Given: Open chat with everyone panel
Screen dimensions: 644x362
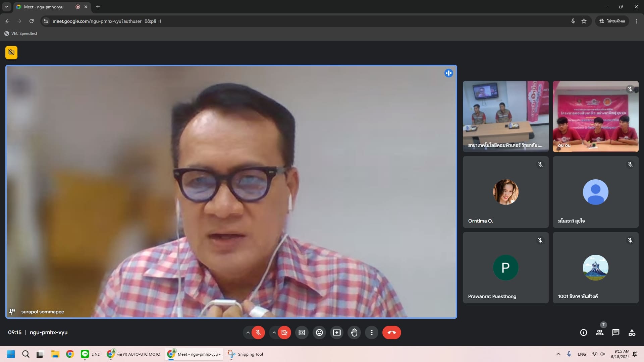Looking at the screenshot, I should point(615,333).
